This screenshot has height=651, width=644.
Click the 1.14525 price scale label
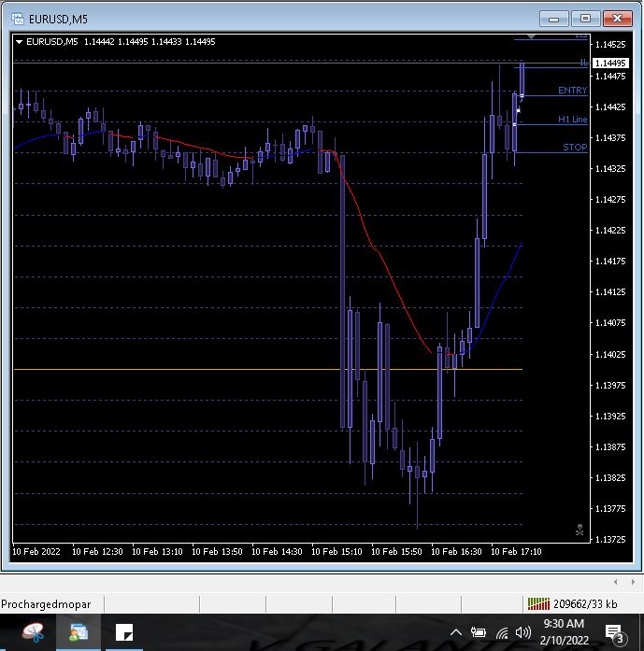[x=610, y=45]
